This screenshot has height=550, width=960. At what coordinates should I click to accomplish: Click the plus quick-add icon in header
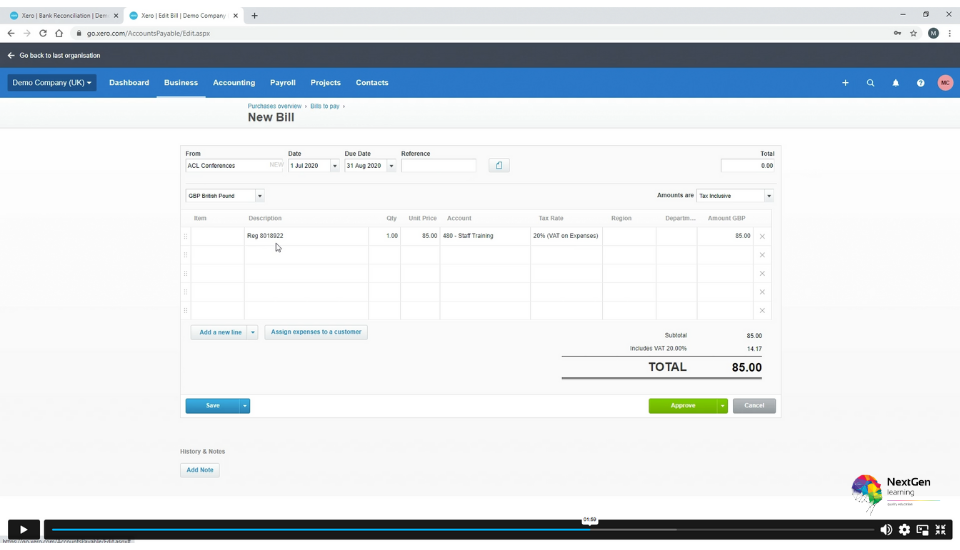click(845, 83)
